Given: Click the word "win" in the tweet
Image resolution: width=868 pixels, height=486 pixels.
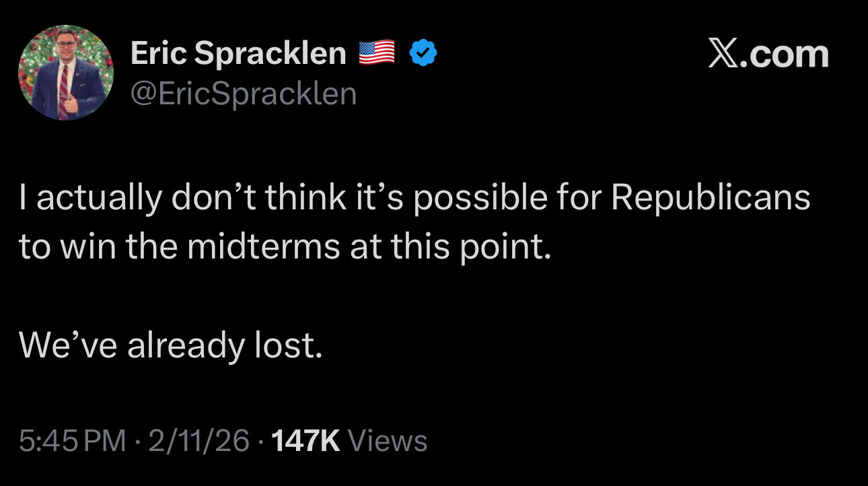Looking at the screenshot, I should pos(88,248).
